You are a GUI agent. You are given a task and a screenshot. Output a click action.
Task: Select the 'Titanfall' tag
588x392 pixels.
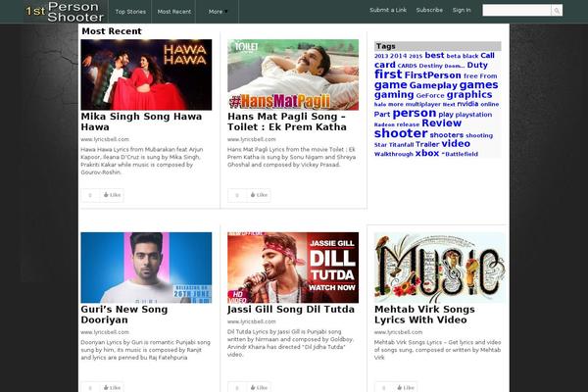401,145
